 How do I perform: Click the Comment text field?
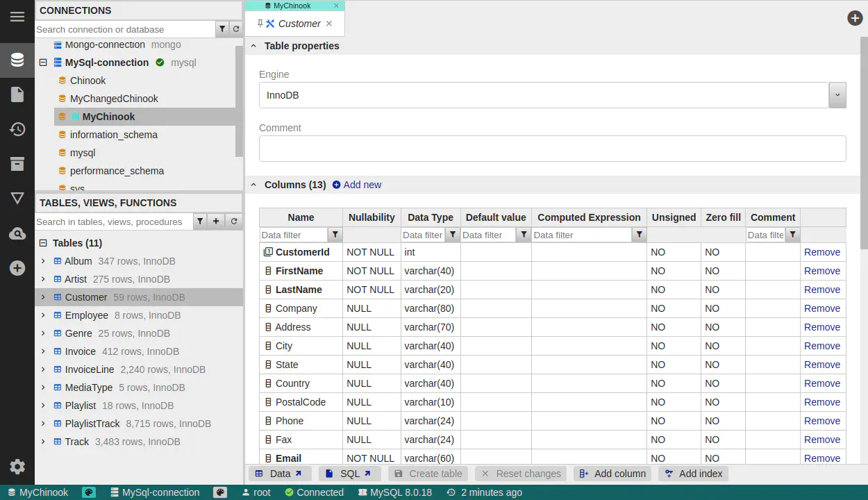point(552,149)
